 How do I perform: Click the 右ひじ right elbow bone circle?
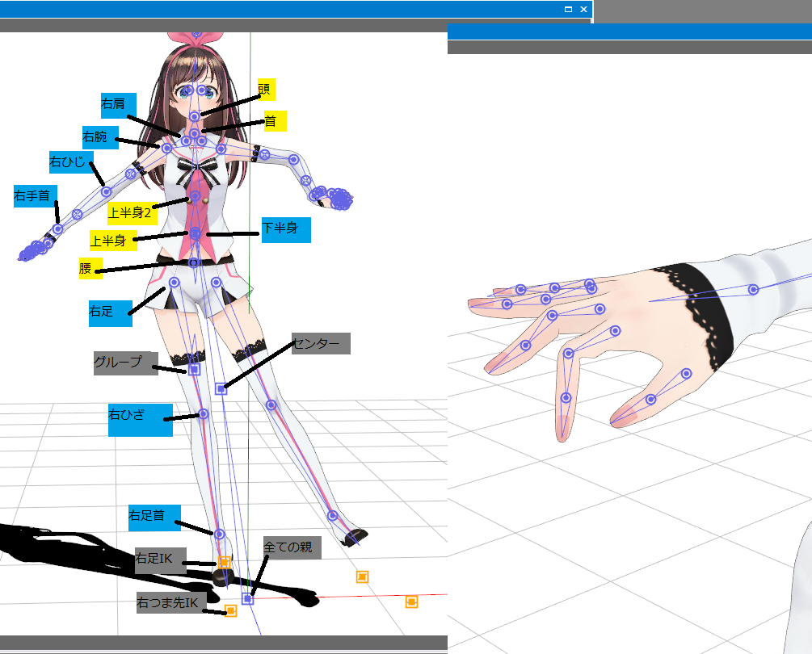point(106,191)
